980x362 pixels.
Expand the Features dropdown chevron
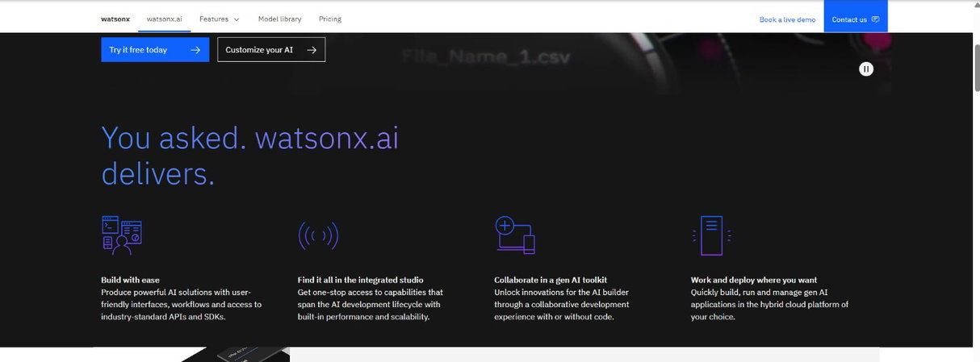pos(237,19)
